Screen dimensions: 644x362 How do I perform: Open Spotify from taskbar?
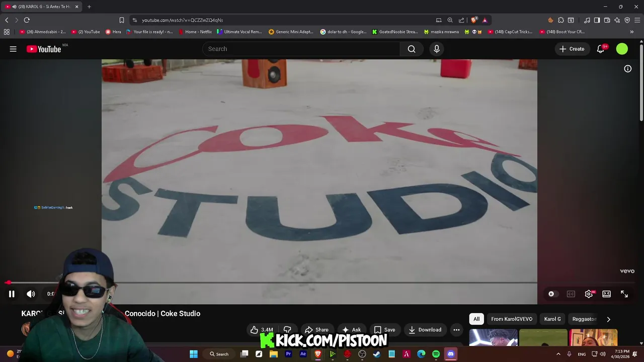(436, 354)
